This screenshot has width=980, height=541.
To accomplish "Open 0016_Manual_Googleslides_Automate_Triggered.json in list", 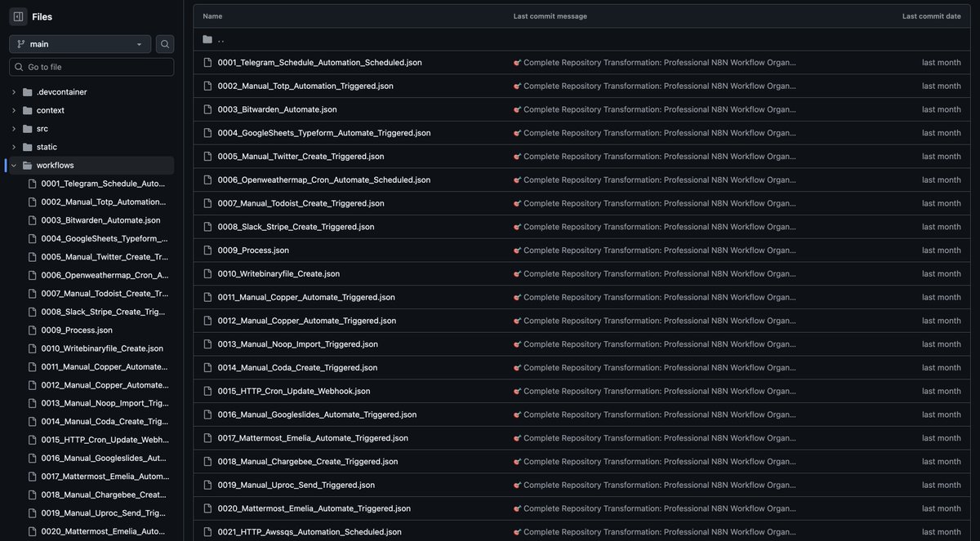I will 317,415.
